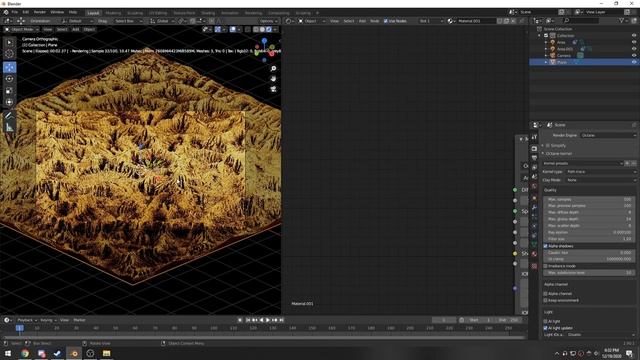
Task: Open the Window menu
Action: point(57,12)
